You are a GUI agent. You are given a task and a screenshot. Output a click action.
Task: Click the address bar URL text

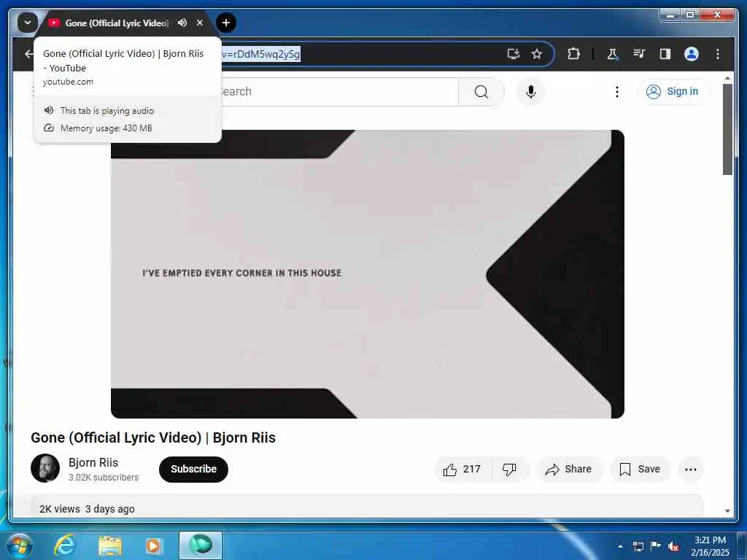pos(260,54)
